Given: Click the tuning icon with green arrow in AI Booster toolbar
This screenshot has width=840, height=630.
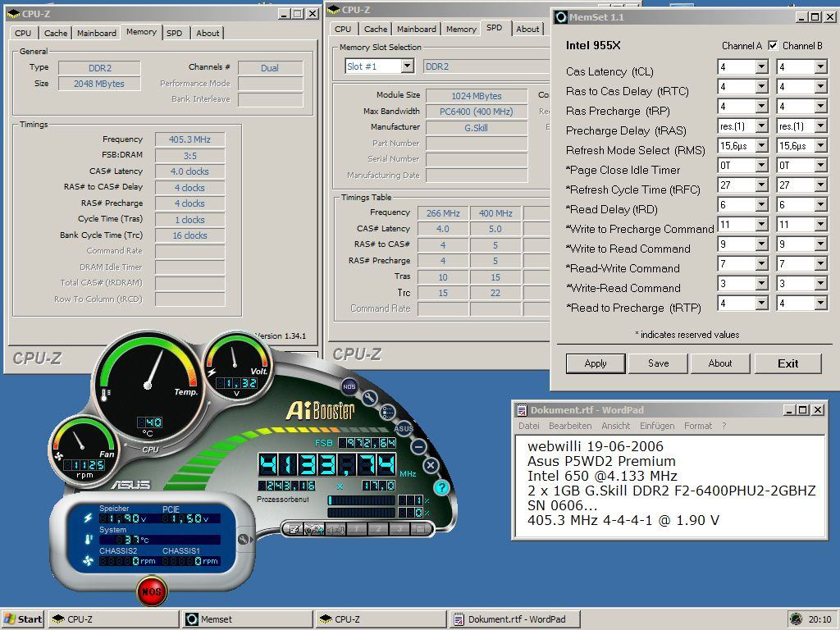Looking at the screenshot, I should pyautogui.click(x=315, y=529).
